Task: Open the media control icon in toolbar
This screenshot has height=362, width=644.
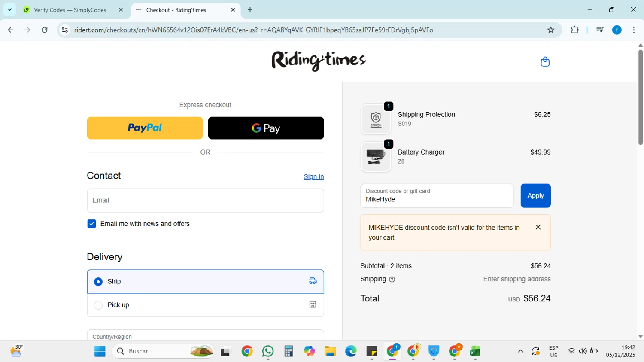Action: (600, 30)
